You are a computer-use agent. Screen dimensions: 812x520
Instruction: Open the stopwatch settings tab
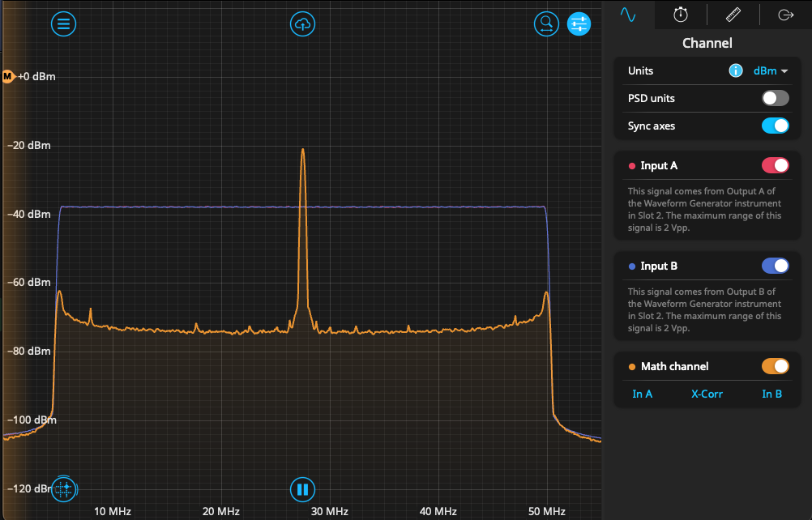pyautogui.click(x=681, y=15)
